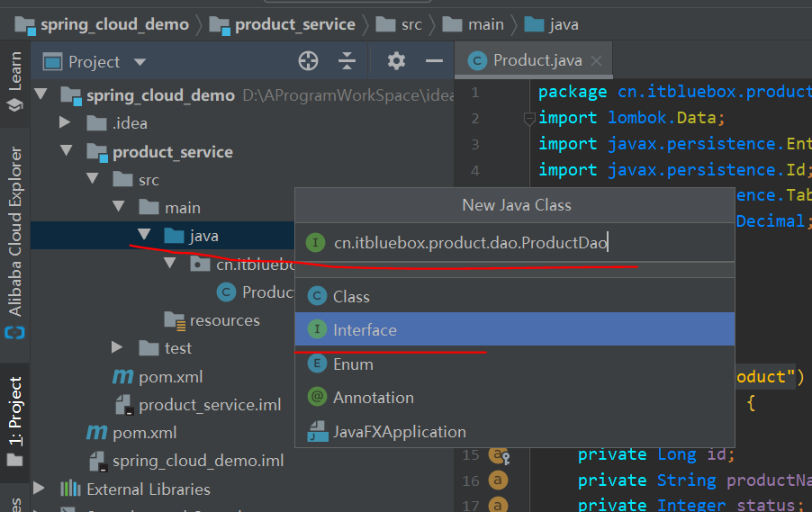Image resolution: width=812 pixels, height=512 pixels.
Task: Switch to the Product.java editor tab
Action: 536,61
